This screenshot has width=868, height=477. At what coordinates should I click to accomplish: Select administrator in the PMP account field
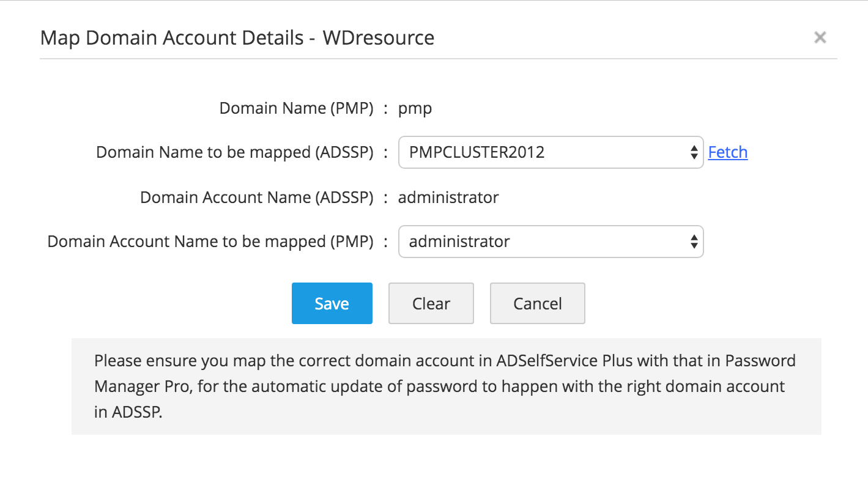(x=551, y=242)
